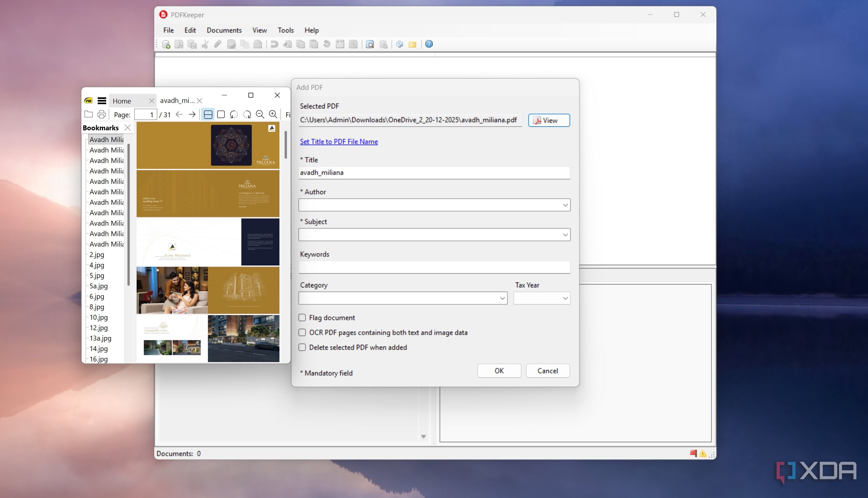This screenshot has width=868, height=498.
Task: Print the PDF using the printer icon
Action: coord(102,115)
